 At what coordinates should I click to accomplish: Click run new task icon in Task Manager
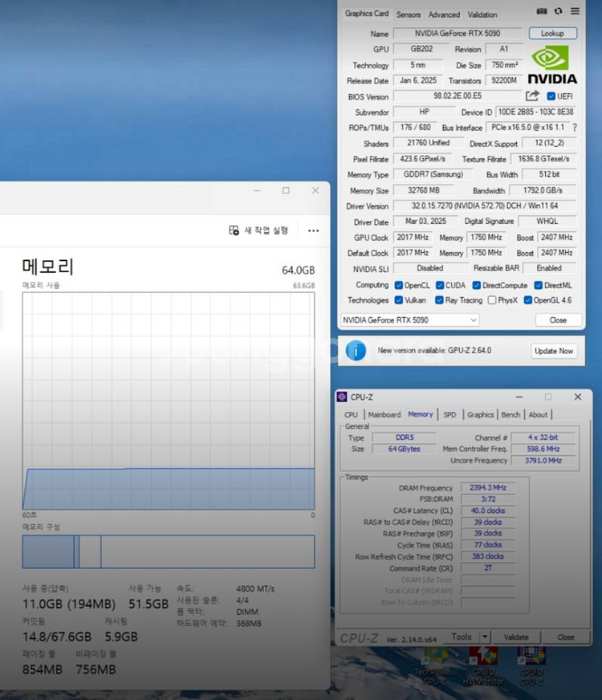coord(234,230)
